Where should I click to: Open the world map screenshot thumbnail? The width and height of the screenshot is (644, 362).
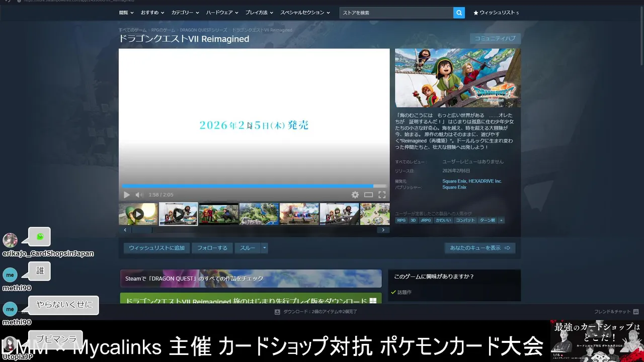click(259, 214)
